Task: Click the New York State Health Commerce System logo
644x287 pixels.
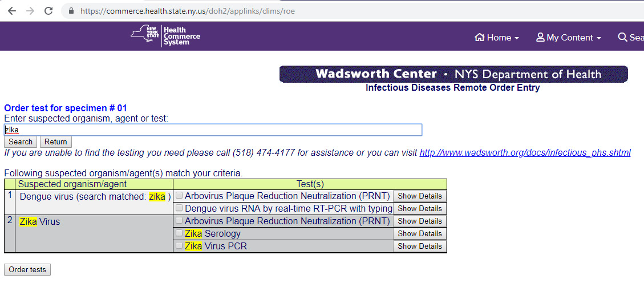Action: point(165,36)
